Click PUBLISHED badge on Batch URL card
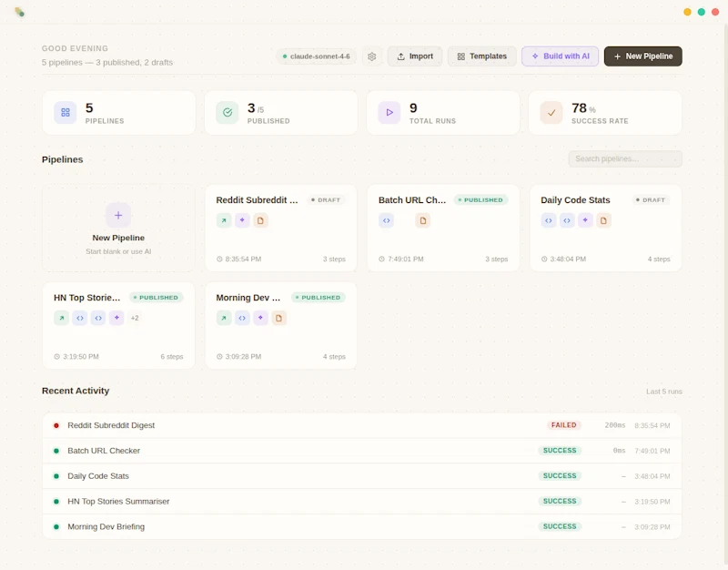 (480, 200)
